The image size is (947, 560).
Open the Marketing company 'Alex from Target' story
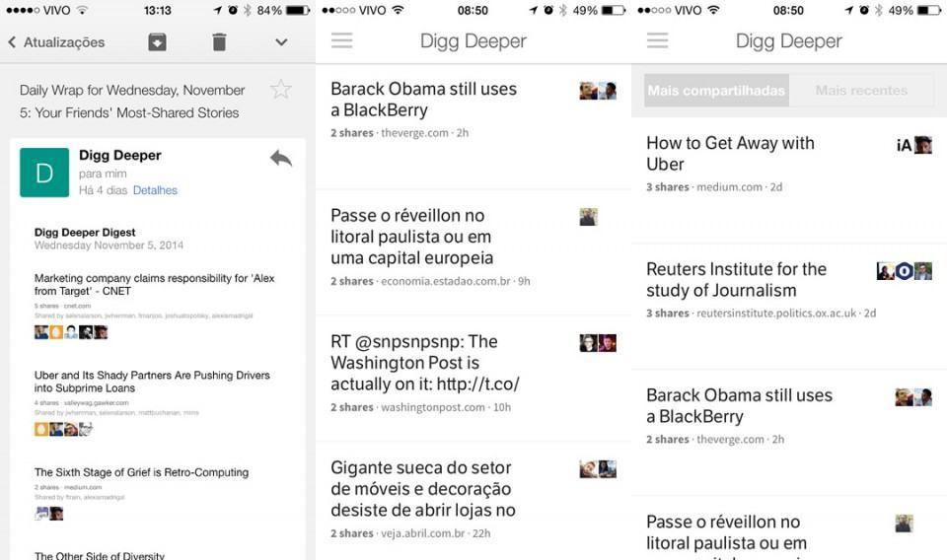point(155,284)
